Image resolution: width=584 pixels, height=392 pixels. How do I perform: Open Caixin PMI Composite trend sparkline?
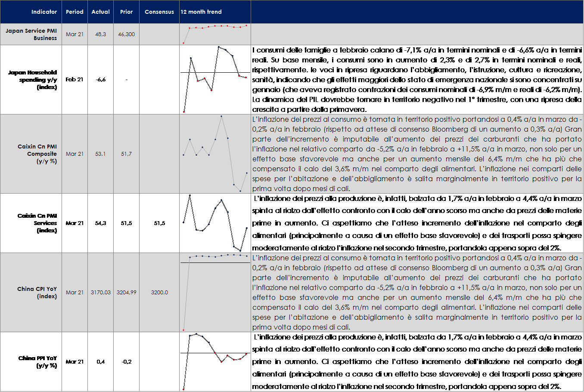click(215, 154)
